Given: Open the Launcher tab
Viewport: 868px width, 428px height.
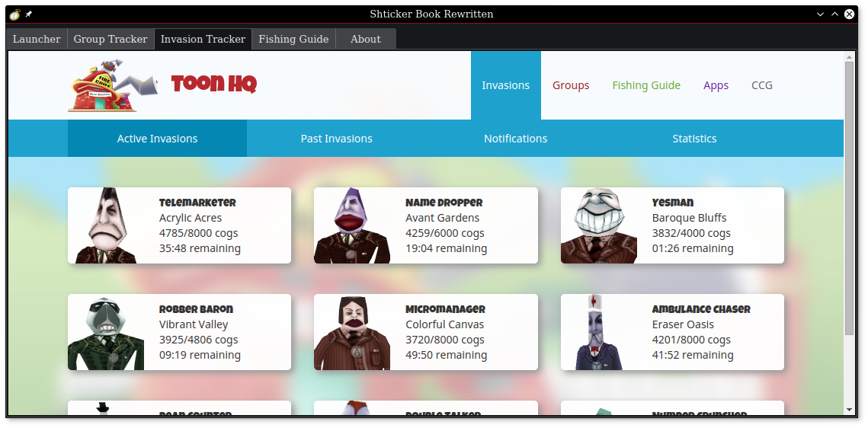Looking at the screenshot, I should [x=37, y=40].
